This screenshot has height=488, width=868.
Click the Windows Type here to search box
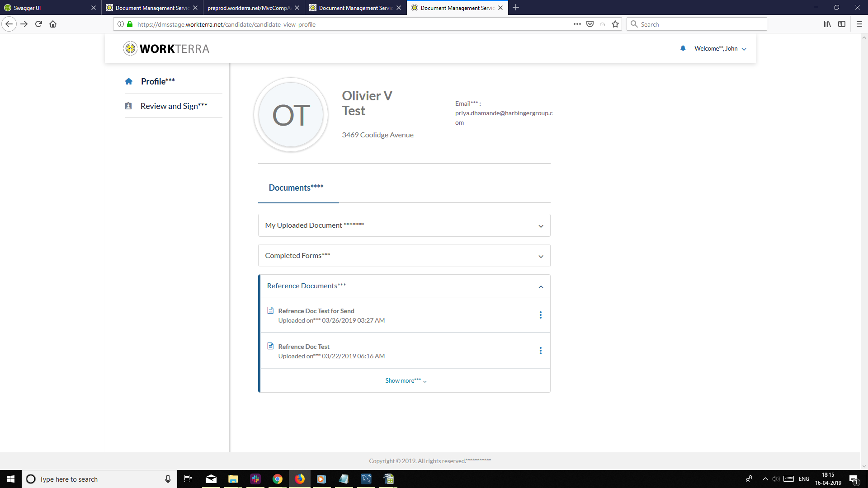(99, 479)
